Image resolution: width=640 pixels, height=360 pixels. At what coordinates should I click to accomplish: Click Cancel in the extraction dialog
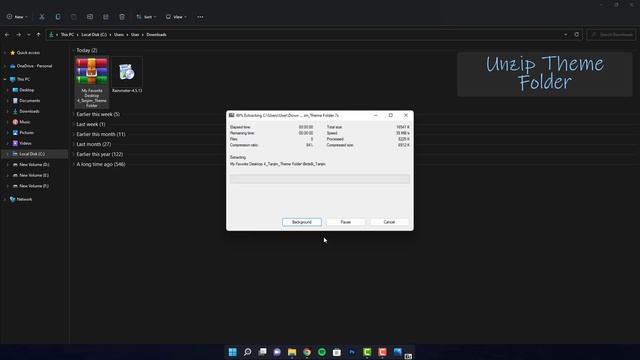[x=389, y=222]
